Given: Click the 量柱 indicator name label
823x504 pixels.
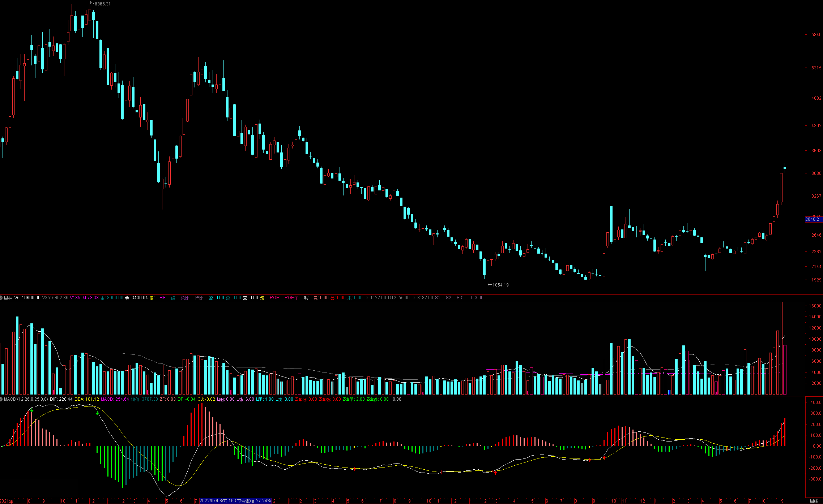Looking at the screenshot, I should 8,298.
